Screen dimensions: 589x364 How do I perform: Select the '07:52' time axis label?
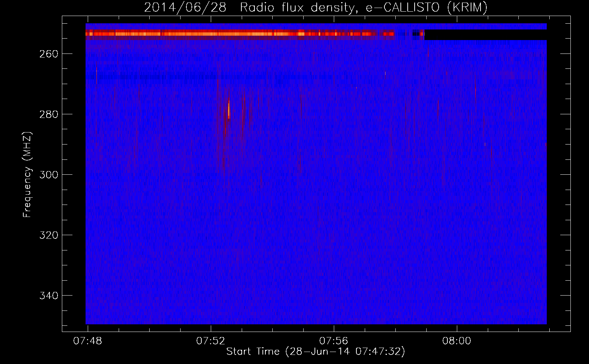pyautogui.click(x=211, y=341)
